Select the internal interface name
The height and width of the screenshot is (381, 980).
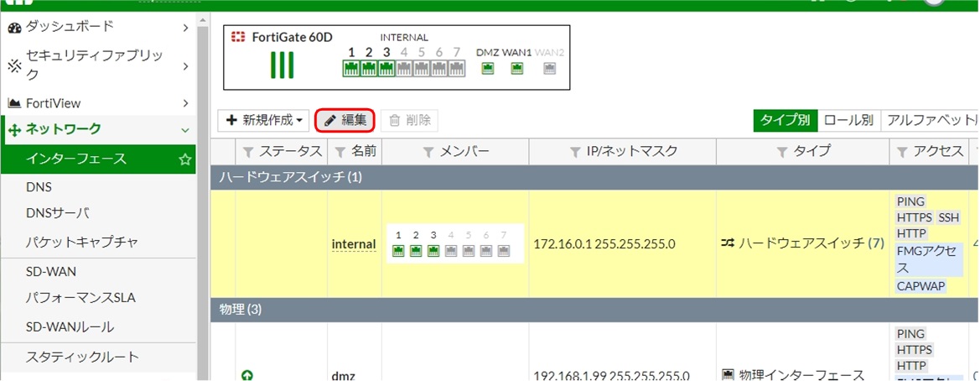coord(354,244)
